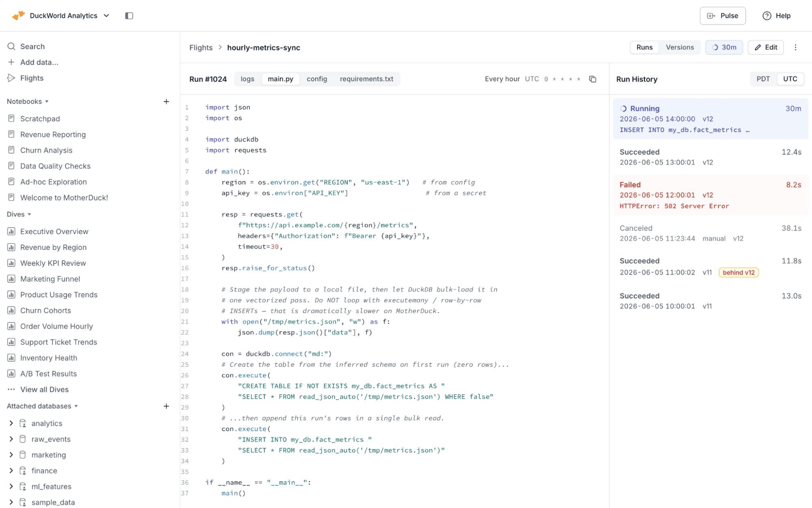Screen dimensions: 812x508
Task: Open the requirements.txt tab
Action: point(366,79)
